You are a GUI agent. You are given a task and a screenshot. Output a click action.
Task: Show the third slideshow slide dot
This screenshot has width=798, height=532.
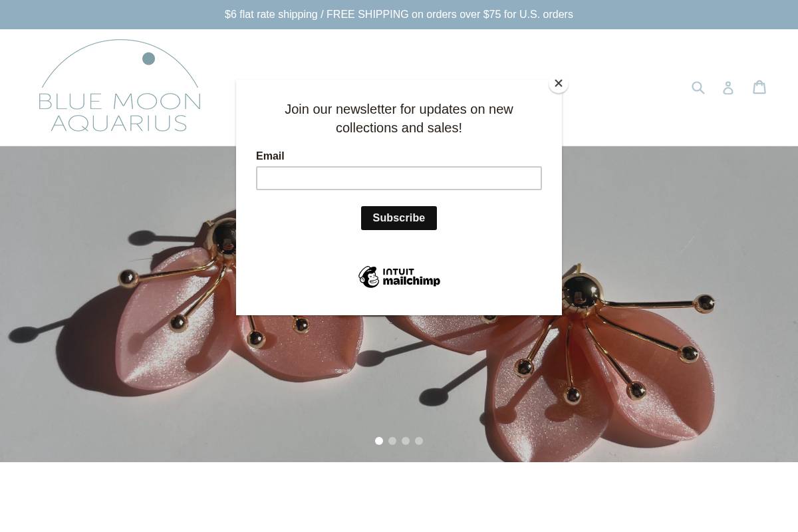point(406,441)
